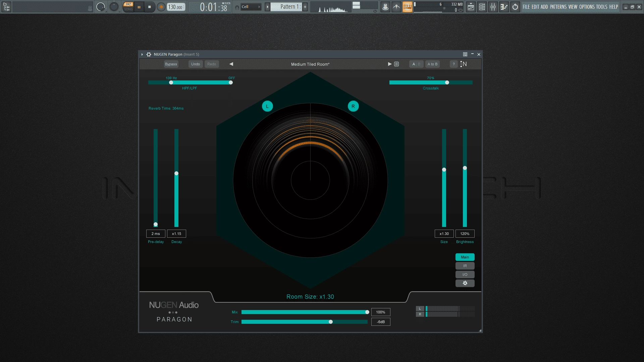Viewport: 644px width, 362px height.
Task: Pause playback with the pause button
Action: tap(139, 7)
